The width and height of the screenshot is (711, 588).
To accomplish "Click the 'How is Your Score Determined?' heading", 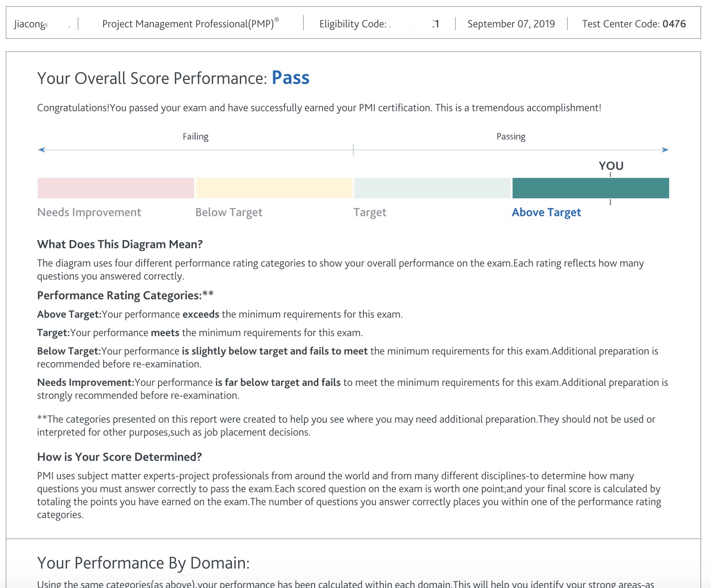I will 119,457.
